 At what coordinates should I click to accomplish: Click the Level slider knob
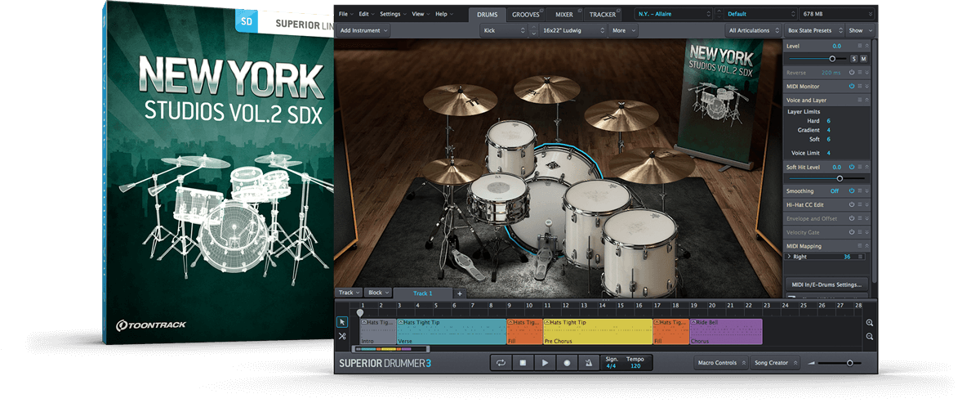(832, 59)
